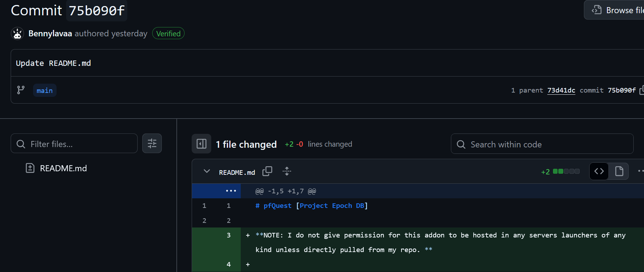Click added line number 4

point(228,265)
